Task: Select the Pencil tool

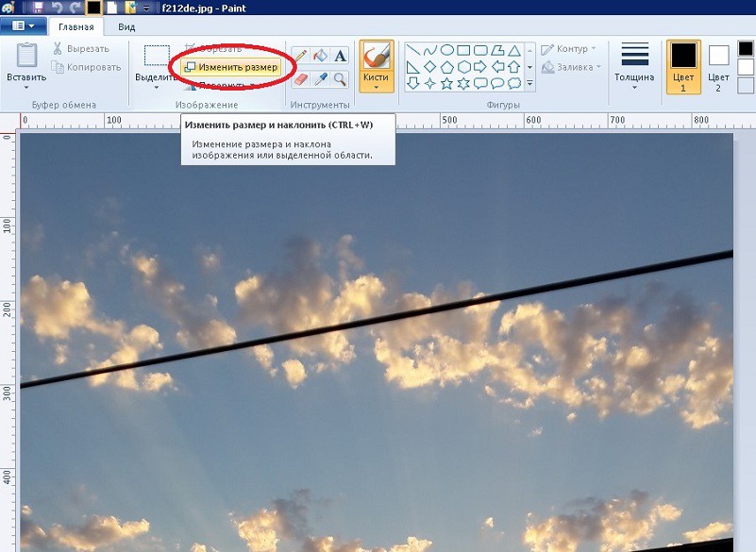Action: click(300, 57)
